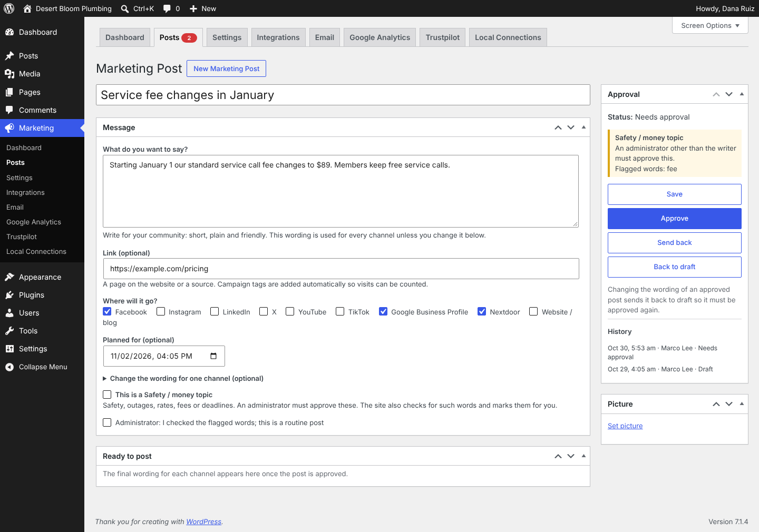
Task: Open the Media icon in sidebar
Action: pyautogui.click(x=9, y=74)
